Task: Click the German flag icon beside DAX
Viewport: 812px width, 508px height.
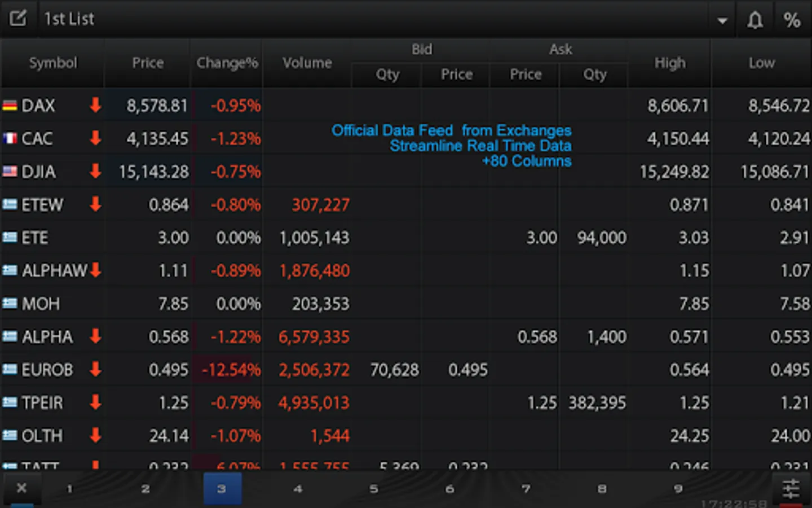Action: click(10, 106)
